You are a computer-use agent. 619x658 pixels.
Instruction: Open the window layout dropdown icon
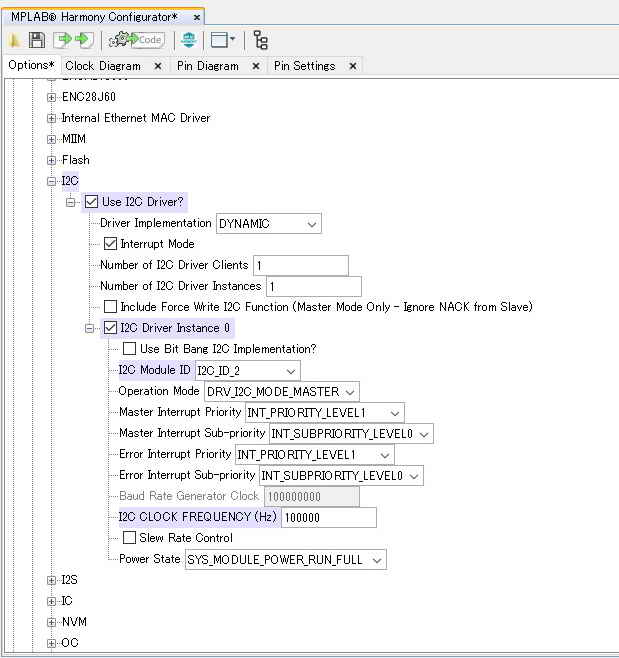pyautogui.click(x=222, y=40)
